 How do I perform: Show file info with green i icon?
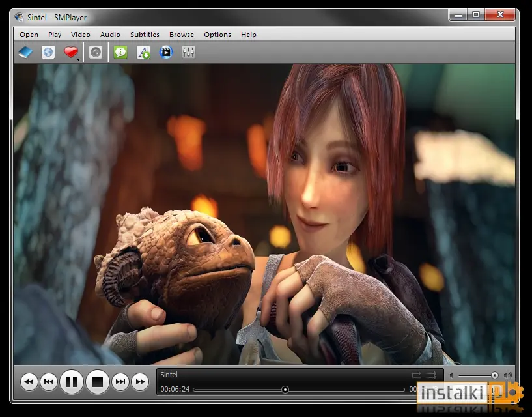coord(120,52)
